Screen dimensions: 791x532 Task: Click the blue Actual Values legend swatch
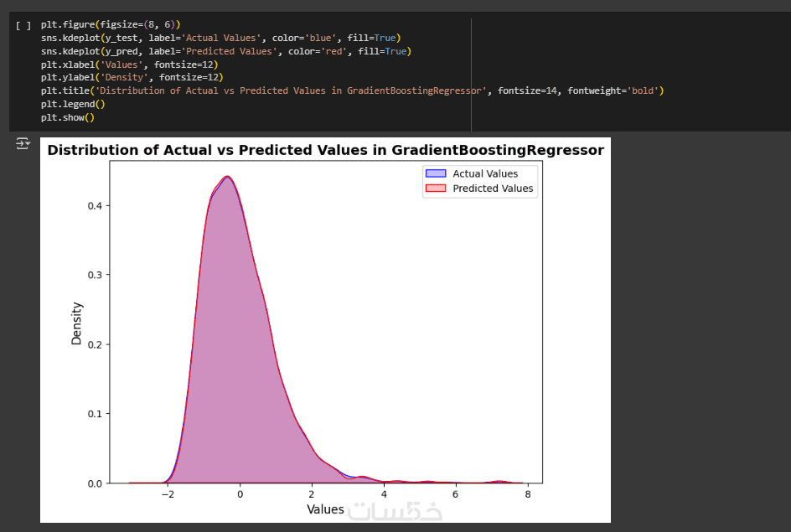point(435,173)
